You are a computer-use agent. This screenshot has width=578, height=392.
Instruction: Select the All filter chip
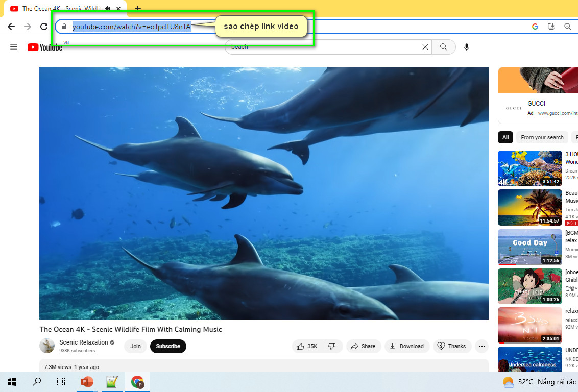pos(505,137)
